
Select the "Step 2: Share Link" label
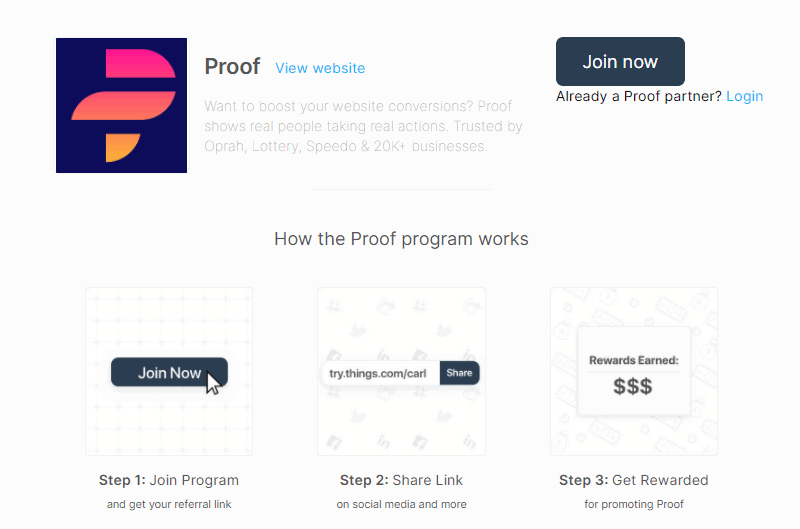[401, 480]
